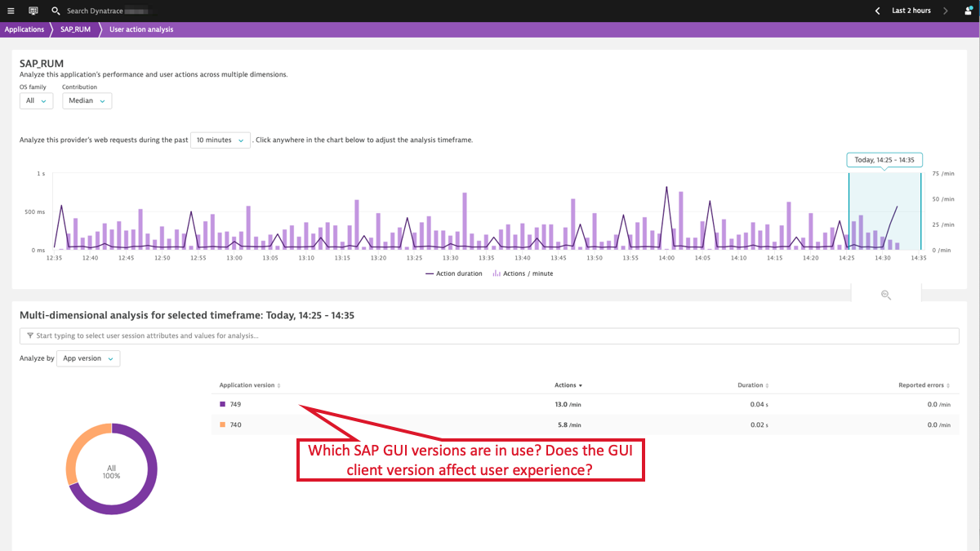This screenshot has width=980, height=551.
Task: Click the SAP_RUM page heading
Action: (x=42, y=63)
